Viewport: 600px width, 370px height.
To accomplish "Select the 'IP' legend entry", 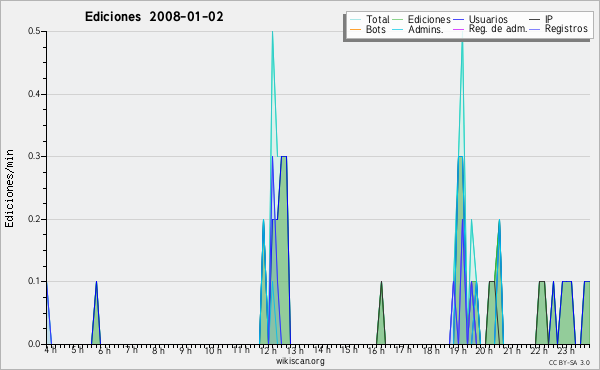I will tap(541, 19).
